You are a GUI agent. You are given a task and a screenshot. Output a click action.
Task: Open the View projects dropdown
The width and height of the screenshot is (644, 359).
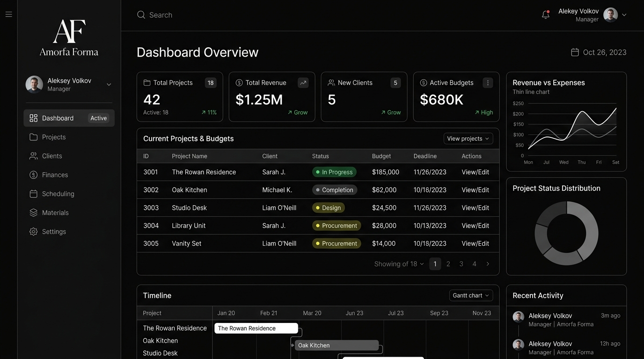pos(468,139)
